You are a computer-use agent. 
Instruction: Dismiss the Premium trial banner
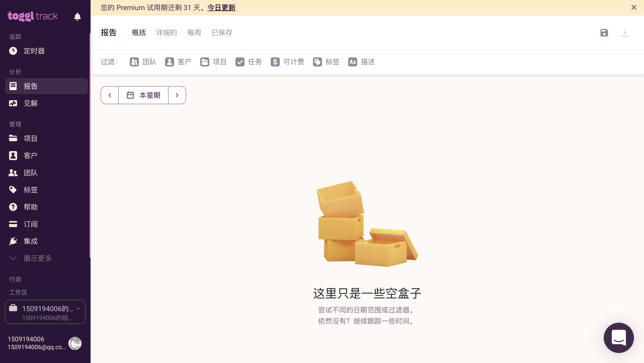(x=634, y=8)
